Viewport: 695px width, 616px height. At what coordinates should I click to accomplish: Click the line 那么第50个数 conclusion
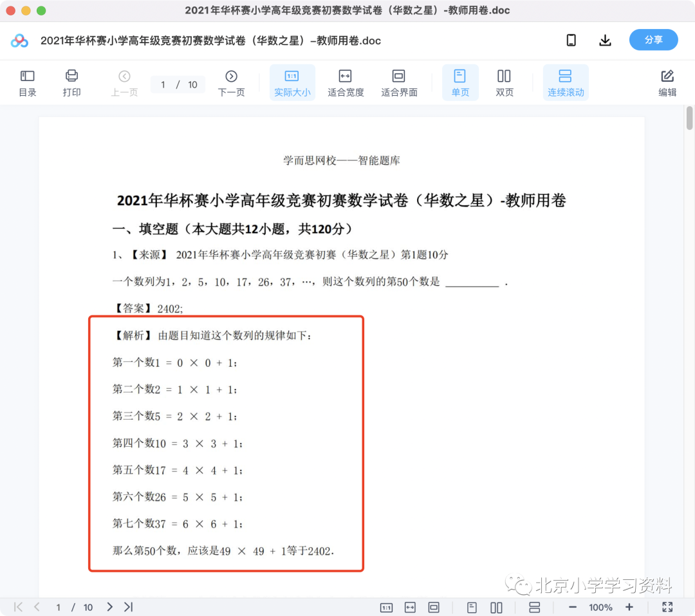point(223,551)
